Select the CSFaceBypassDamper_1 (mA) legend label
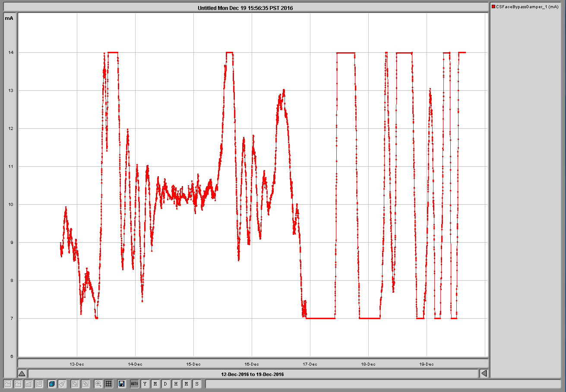The height and width of the screenshot is (392, 566). coord(528,7)
